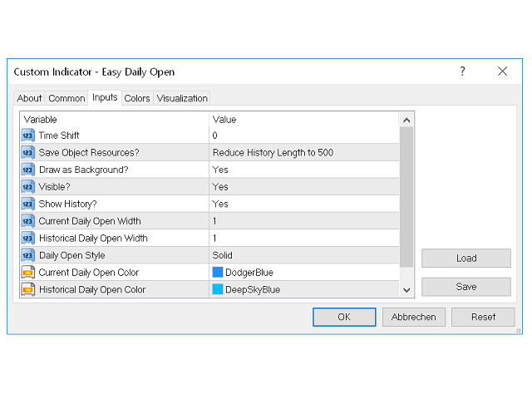Click the Daily Open Style row icon

pos(27,255)
